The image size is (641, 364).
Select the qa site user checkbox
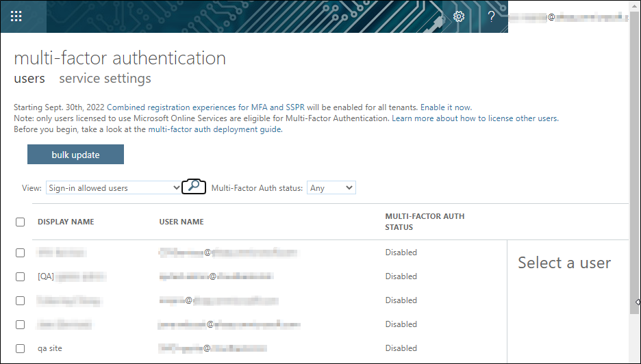tap(21, 348)
